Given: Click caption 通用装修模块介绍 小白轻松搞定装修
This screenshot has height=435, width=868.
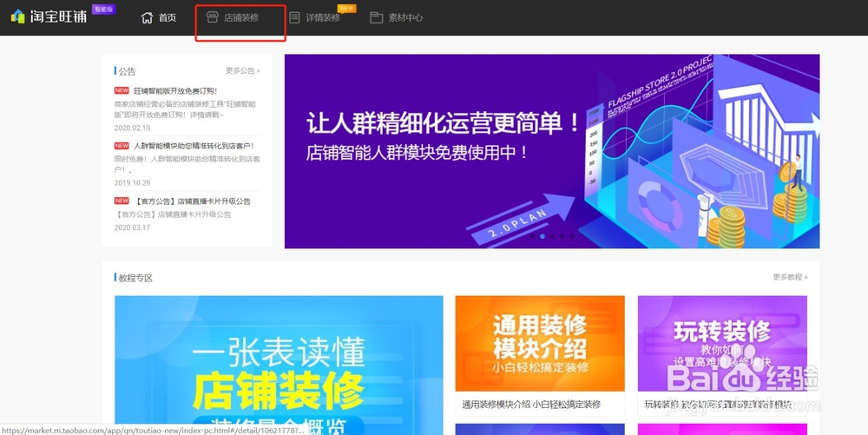Looking at the screenshot, I should click(x=531, y=405).
